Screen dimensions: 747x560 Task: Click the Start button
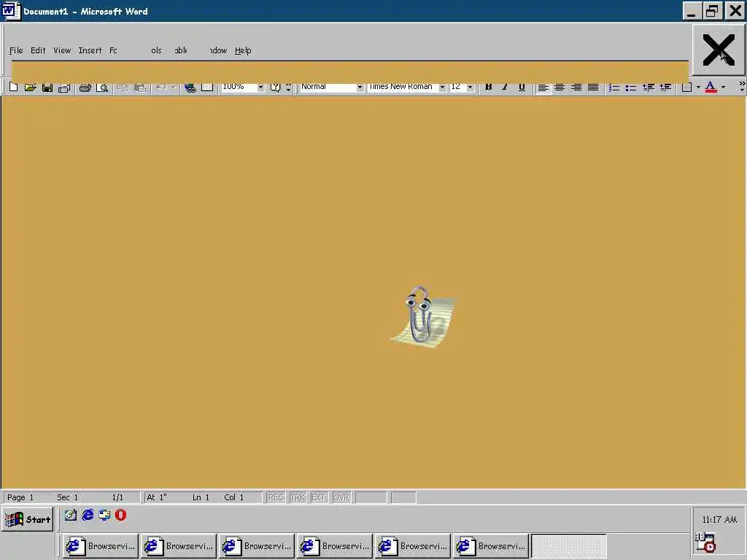[28, 519]
